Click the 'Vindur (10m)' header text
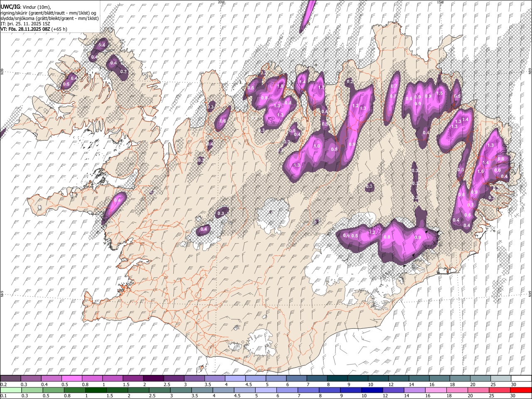 35,7
